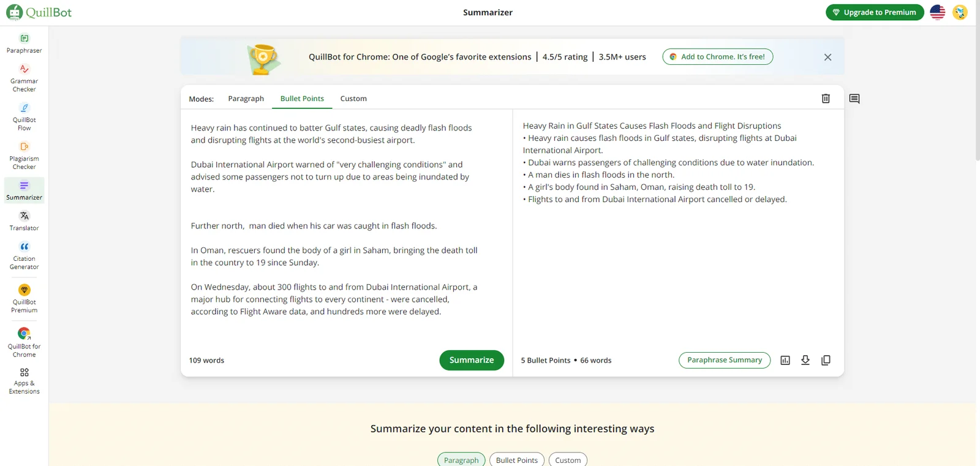This screenshot has height=466, width=980.
Task: Click bullet 'Dubai warns passengers' line
Action: pos(668,162)
